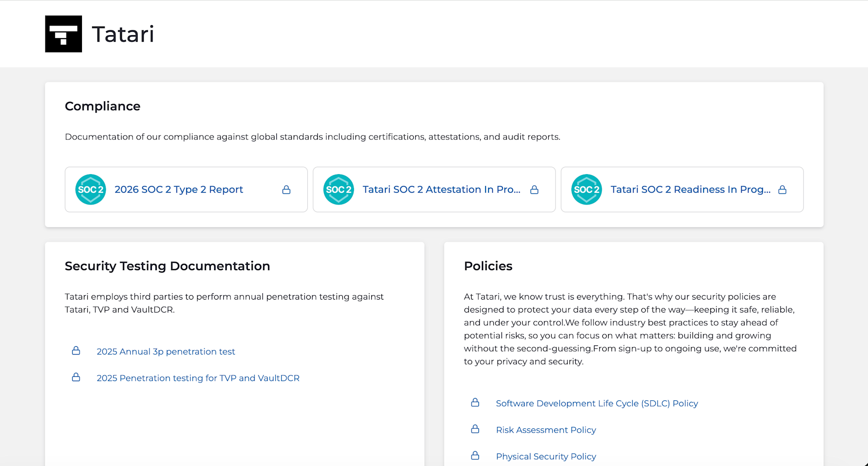This screenshot has width=868, height=466.
Task: Click lock icon on Tatari SOC 2 Readiness card
Action: (782, 190)
